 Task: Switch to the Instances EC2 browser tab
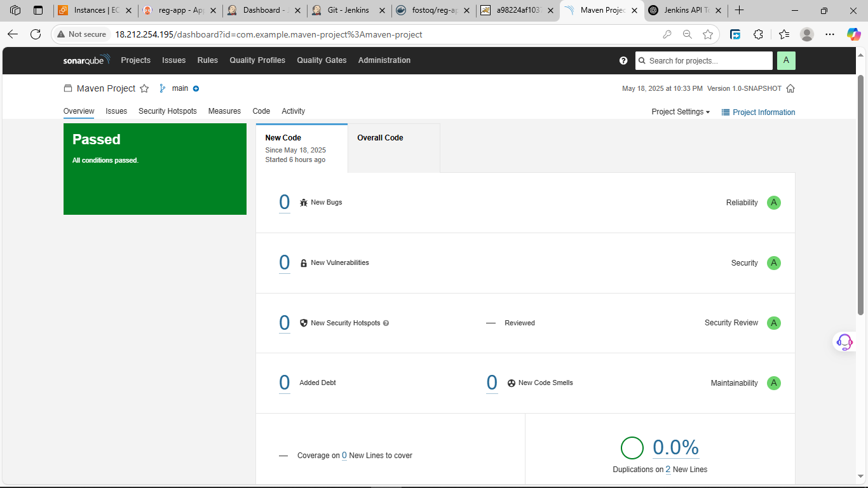tap(96, 10)
